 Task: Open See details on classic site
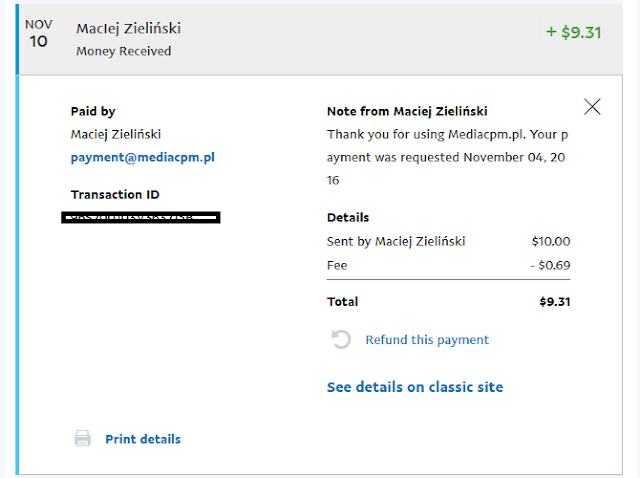point(415,387)
